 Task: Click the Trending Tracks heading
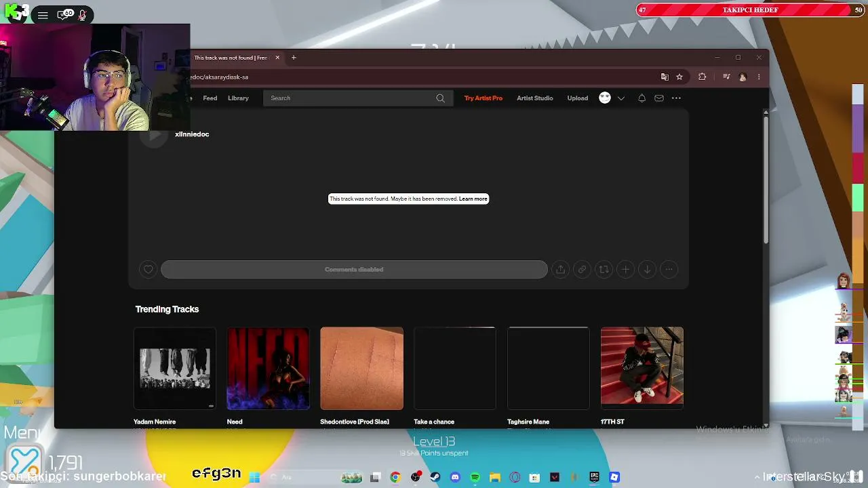point(167,309)
